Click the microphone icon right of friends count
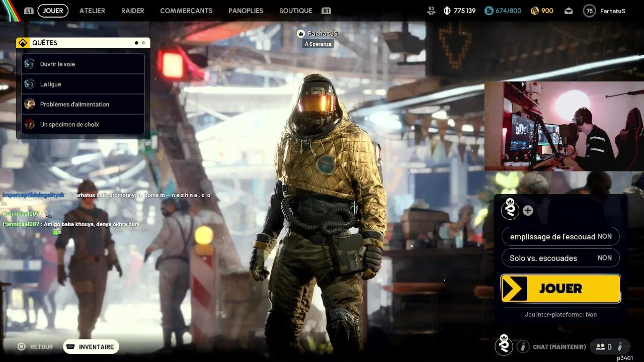The width and height of the screenshot is (644, 362). pyautogui.click(x=620, y=346)
